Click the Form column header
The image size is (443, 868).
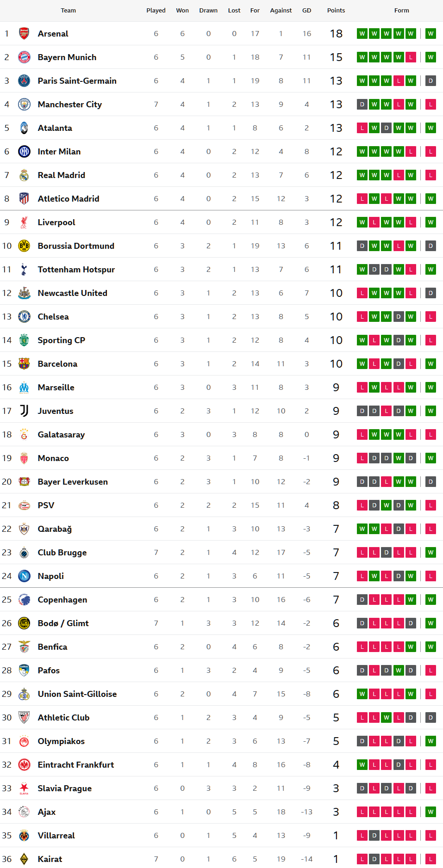tap(401, 10)
